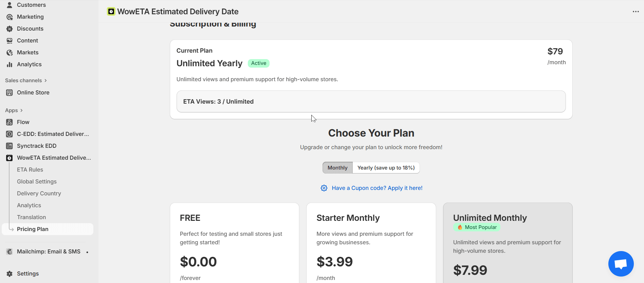Select Translation from the WowETA submenu
Viewport: 644px width, 283px height.
[x=31, y=217]
